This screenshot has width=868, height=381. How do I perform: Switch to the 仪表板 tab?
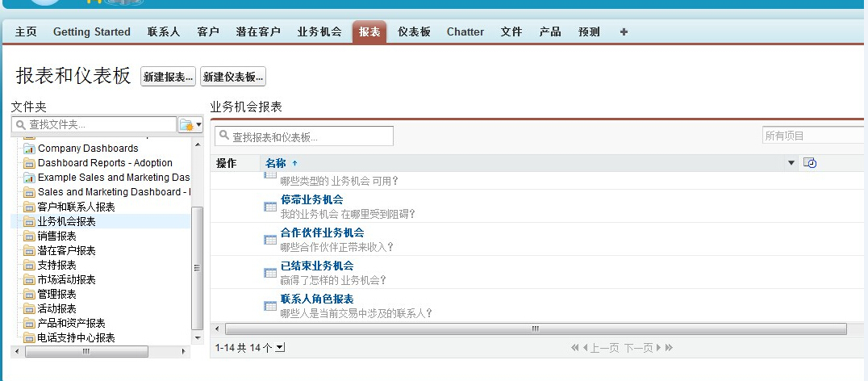(x=414, y=32)
